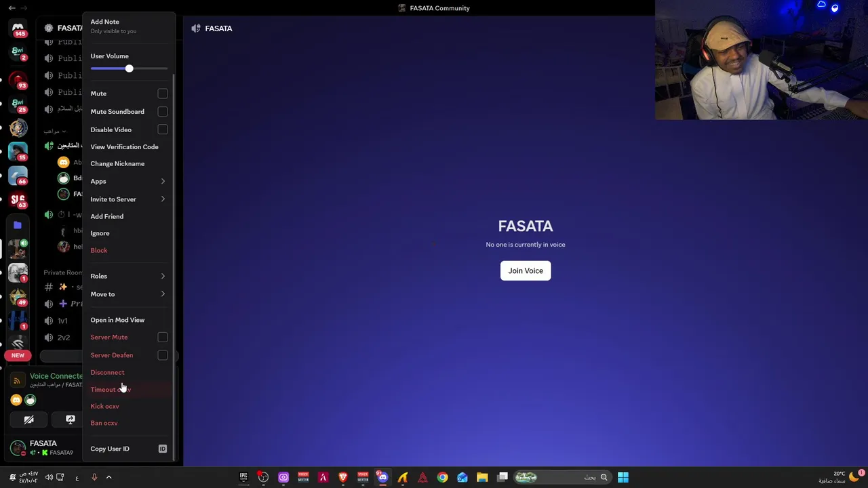This screenshot has height=488, width=868.
Task: Expand the Move to submenu arrow
Action: [163, 294]
